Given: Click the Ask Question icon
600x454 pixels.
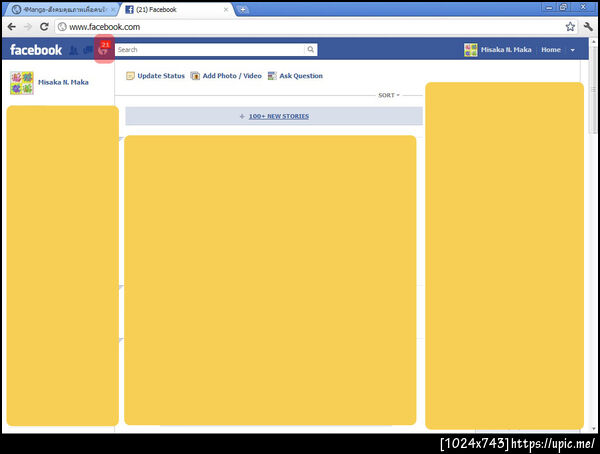Looking at the screenshot, I should (272, 76).
